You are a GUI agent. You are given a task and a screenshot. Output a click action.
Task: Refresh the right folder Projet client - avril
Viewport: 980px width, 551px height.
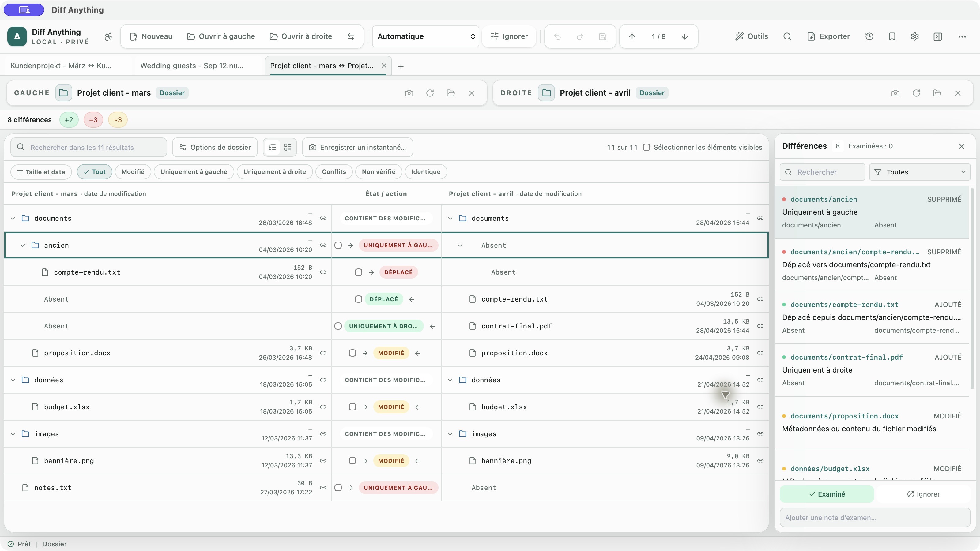pos(916,93)
